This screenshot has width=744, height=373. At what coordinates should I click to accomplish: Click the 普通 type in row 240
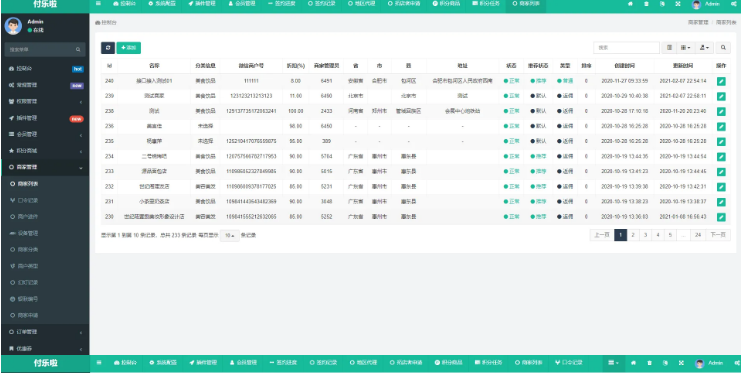pyautogui.click(x=565, y=81)
